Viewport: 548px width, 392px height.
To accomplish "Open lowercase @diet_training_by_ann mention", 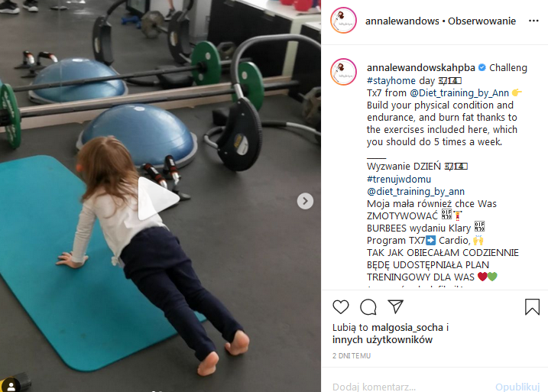I will [416, 192].
